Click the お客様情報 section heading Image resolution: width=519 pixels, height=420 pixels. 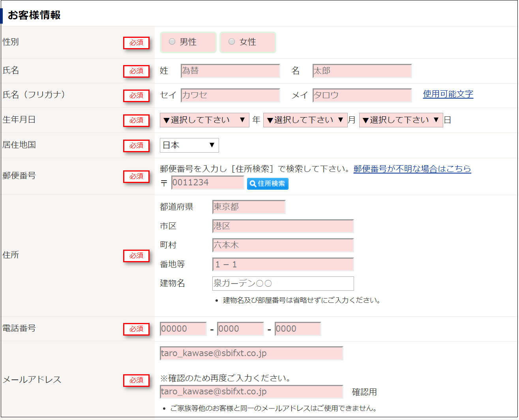(x=34, y=15)
